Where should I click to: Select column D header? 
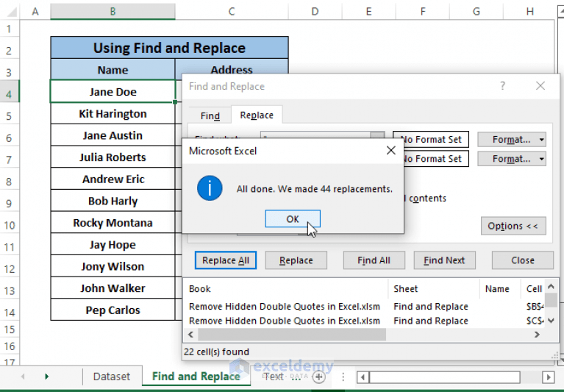(x=315, y=12)
